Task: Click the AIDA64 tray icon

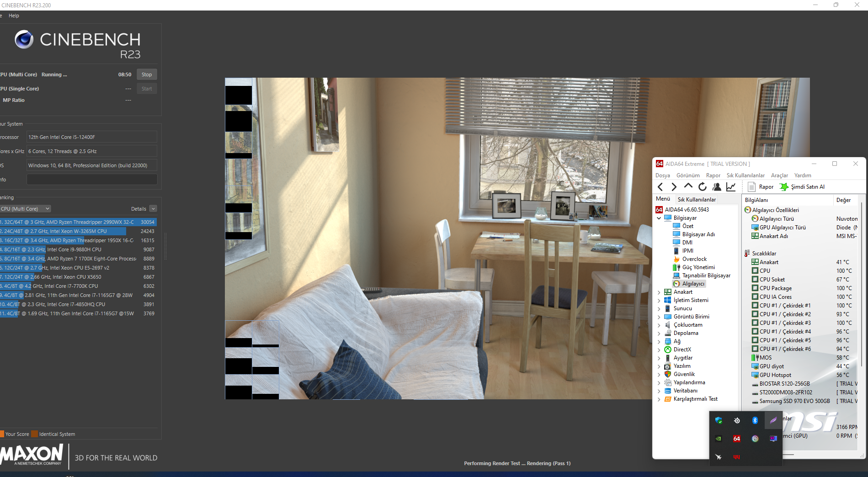Action: [737, 439]
